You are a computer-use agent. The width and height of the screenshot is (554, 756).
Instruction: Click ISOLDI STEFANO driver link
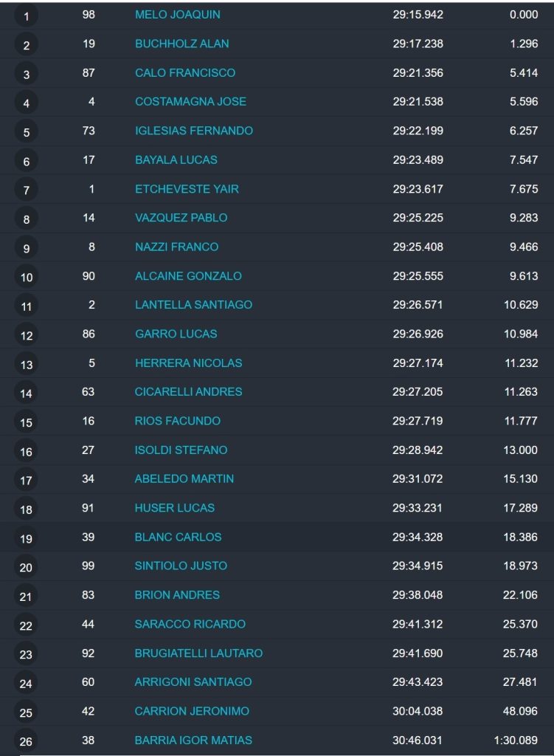pos(181,450)
